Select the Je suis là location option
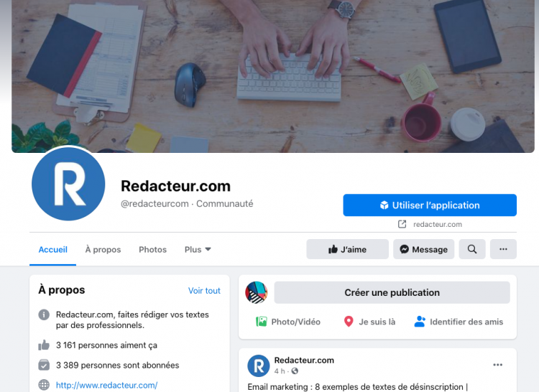This screenshot has width=539, height=392. click(x=369, y=322)
